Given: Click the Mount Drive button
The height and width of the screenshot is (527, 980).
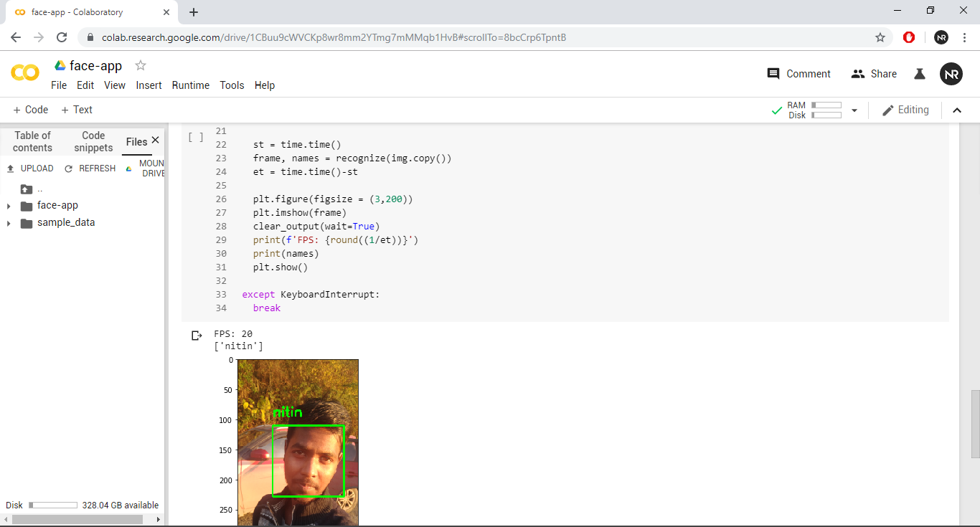Looking at the screenshot, I should coord(145,168).
